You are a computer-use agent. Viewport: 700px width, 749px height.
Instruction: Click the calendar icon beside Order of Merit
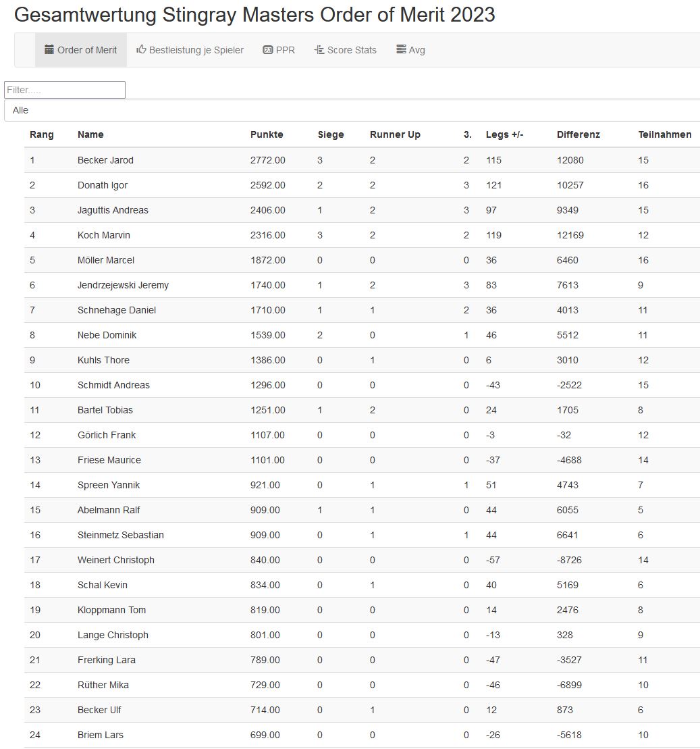pos(49,50)
